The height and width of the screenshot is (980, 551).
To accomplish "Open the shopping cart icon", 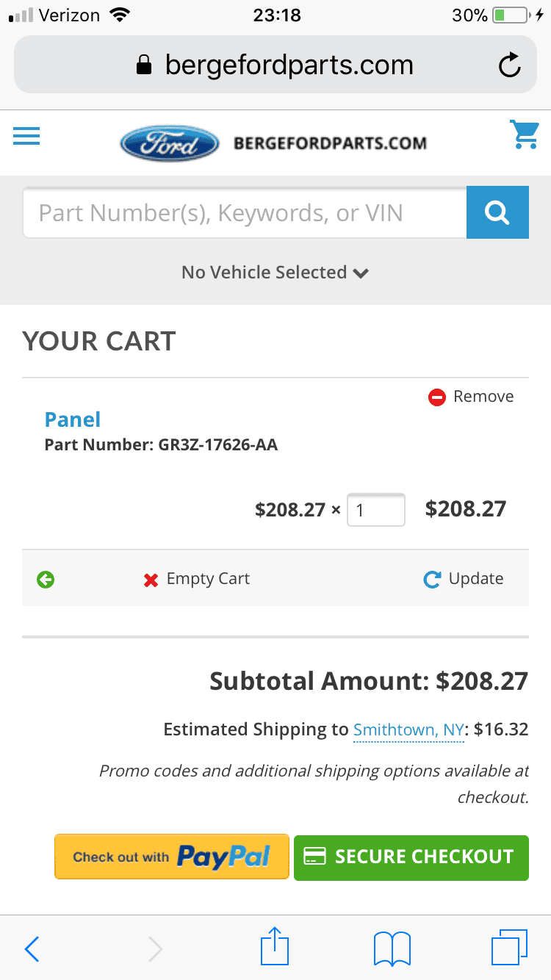I will (525, 135).
